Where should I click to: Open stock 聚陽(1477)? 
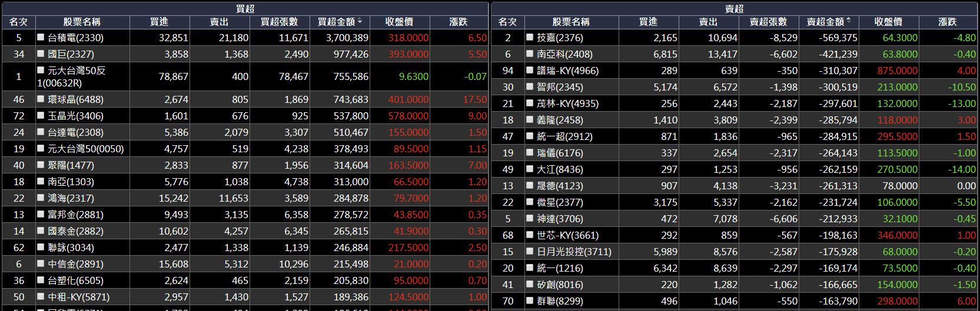point(71,165)
